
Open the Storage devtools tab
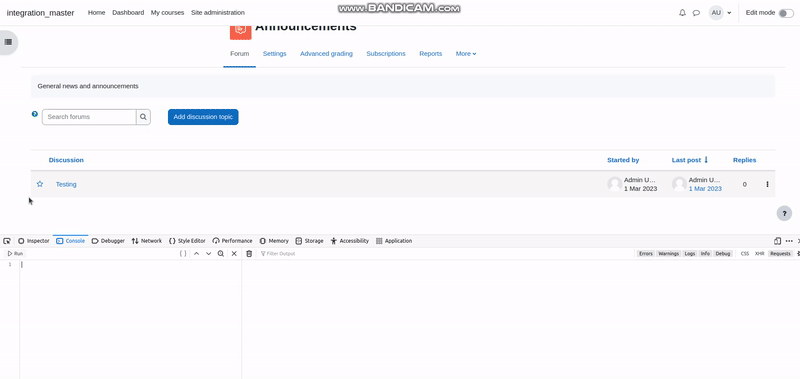coord(310,241)
